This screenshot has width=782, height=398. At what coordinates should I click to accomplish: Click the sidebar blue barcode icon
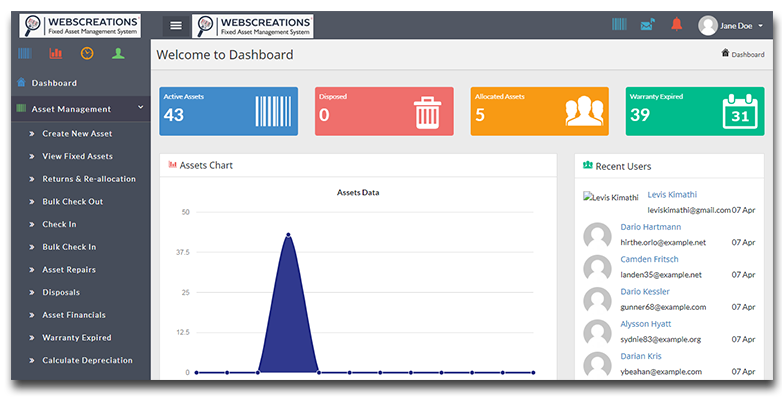pos(25,53)
